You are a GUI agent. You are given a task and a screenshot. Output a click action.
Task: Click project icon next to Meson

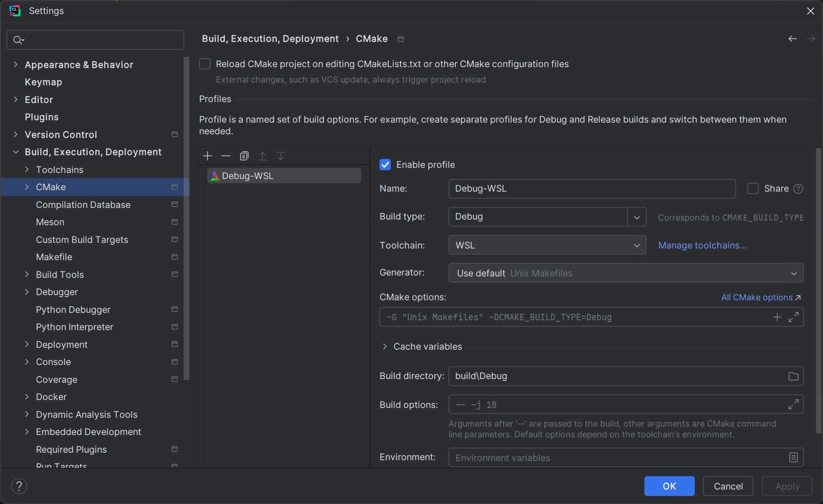pyautogui.click(x=175, y=222)
